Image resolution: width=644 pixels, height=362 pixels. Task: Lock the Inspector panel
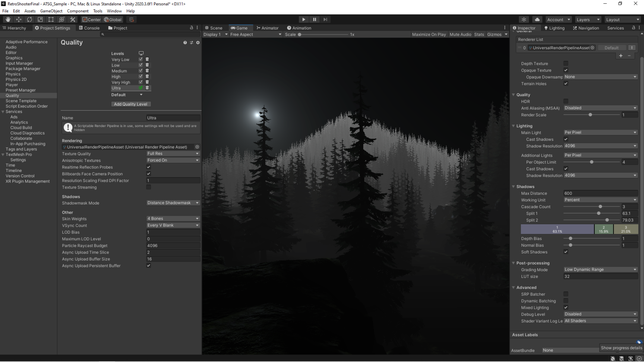pos(634,28)
